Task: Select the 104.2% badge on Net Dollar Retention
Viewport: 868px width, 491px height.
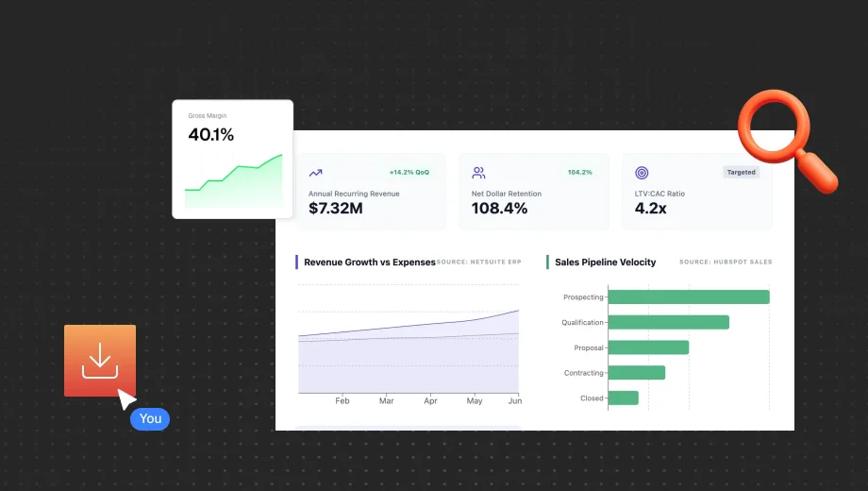Action: coord(579,173)
